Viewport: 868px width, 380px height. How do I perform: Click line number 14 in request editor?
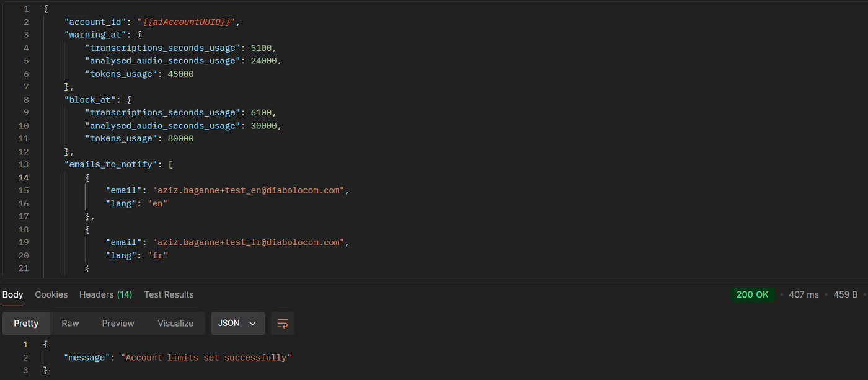point(23,177)
